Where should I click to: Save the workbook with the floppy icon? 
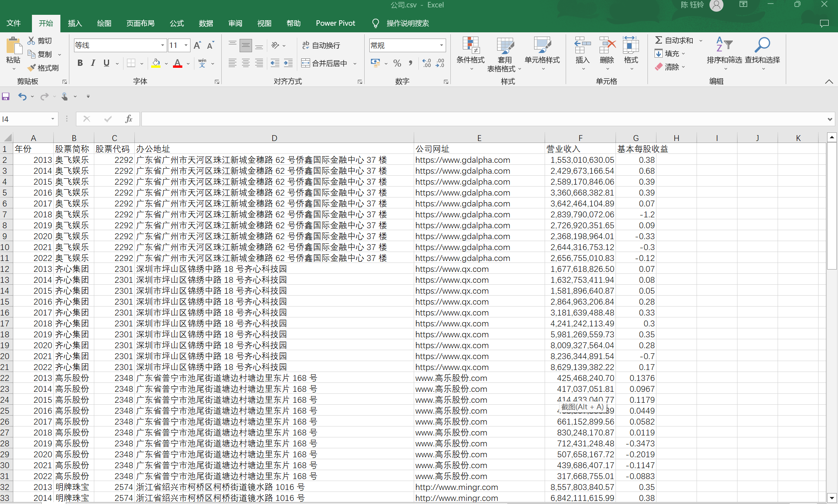pos(6,96)
